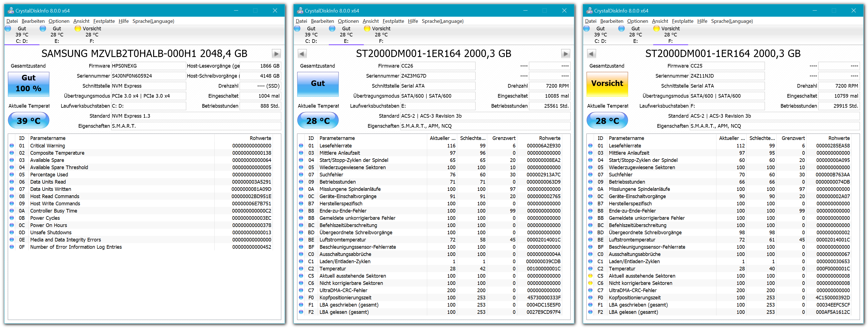Click Schlechte... column header in right window
The image size is (868, 328).
(x=762, y=138)
